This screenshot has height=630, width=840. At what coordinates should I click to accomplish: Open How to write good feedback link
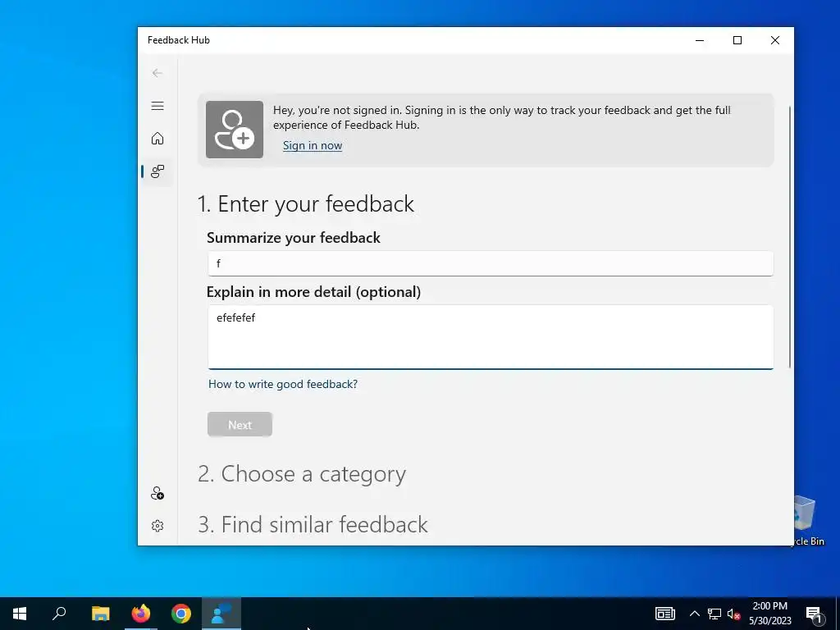tap(283, 384)
